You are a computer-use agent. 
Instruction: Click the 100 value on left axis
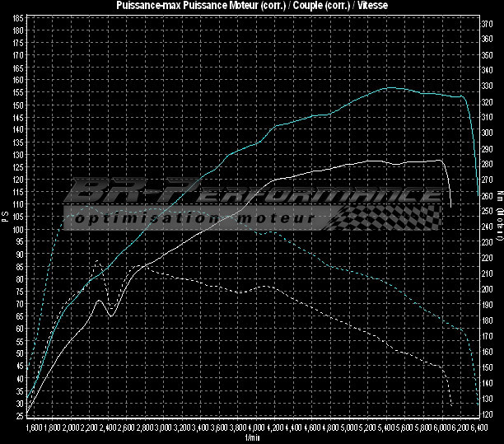pyautogui.click(x=19, y=229)
